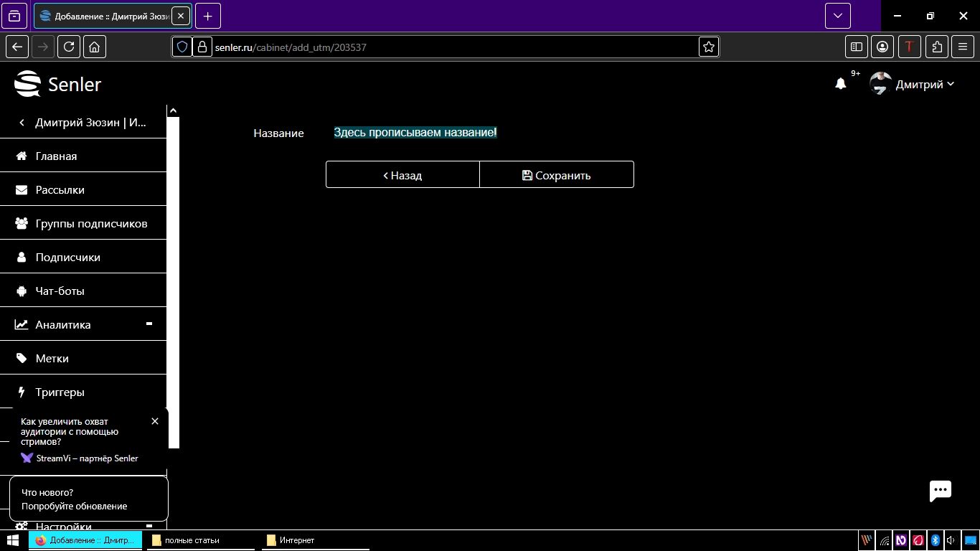The image size is (980, 551).
Task: Switch to Firefox taskbar button
Action: (x=85, y=540)
